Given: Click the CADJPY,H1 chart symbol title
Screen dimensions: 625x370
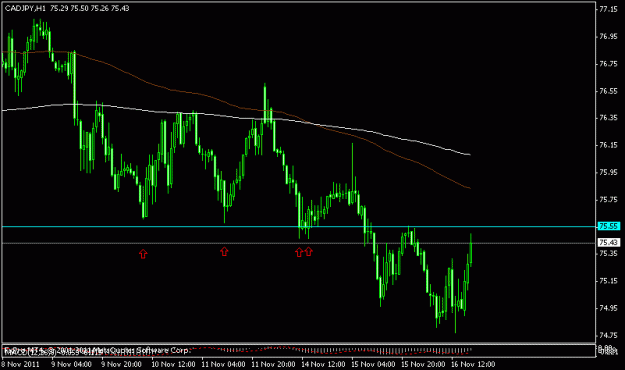Looking at the screenshot, I should [25, 8].
